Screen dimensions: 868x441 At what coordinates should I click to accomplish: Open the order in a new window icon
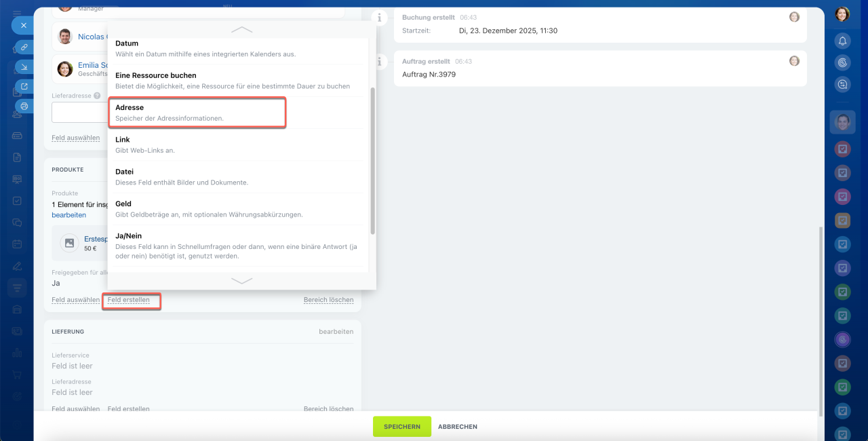(x=24, y=86)
